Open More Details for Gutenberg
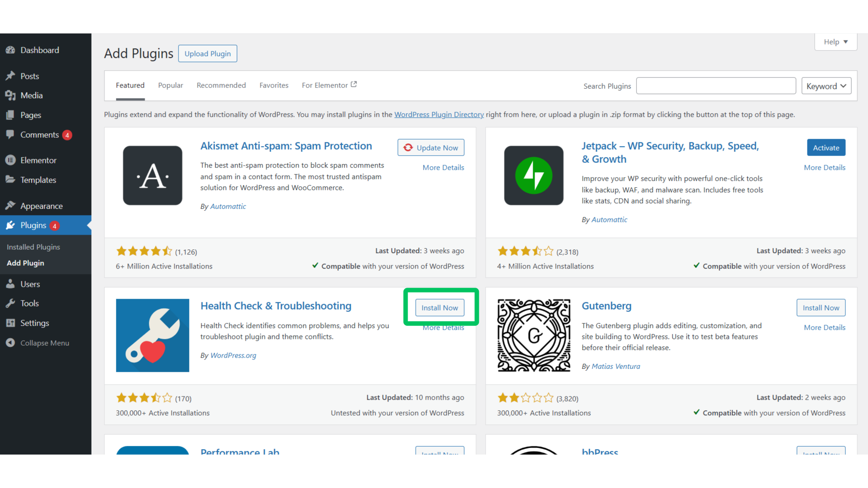The width and height of the screenshot is (868, 488). (x=825, y=327)
